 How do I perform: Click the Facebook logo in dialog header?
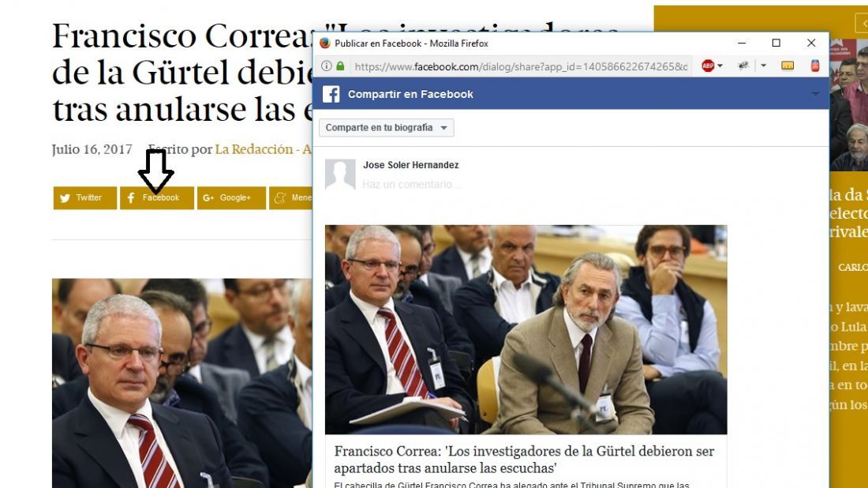tap(331, 94)
